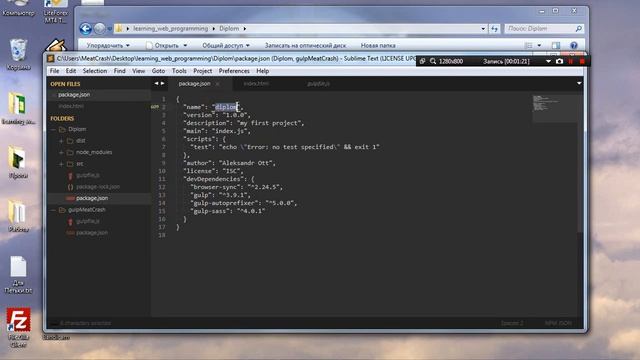Open gulpfile.js in the Diplom folder
The height and width of the screenshot is (360, 640).
(x=88, y=176)
